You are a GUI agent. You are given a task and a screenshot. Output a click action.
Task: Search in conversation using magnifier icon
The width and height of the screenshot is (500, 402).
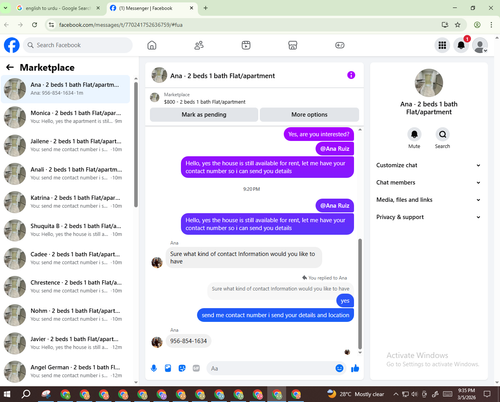click(442, 134)
